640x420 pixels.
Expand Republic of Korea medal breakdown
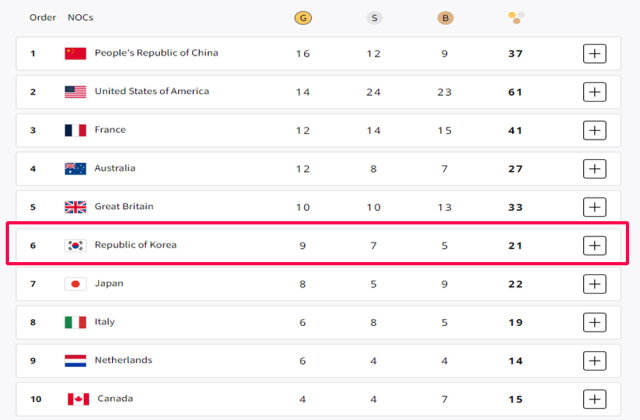595,245
